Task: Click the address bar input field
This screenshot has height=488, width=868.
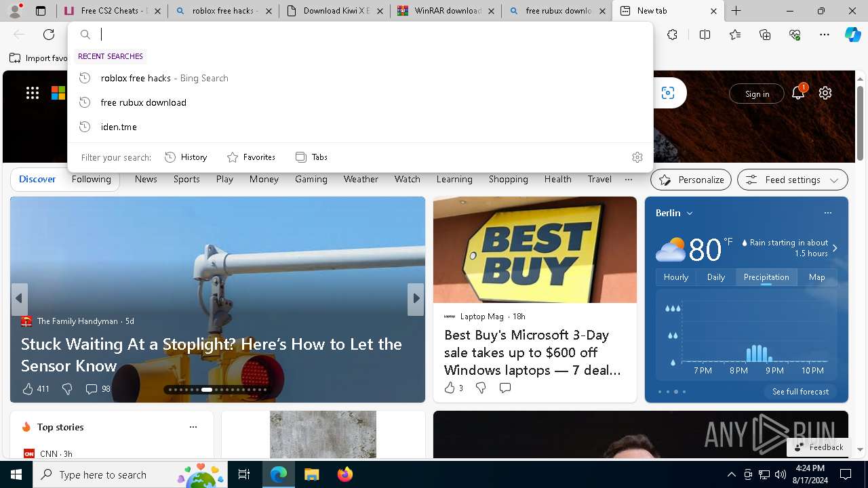Action: [373, 35]
